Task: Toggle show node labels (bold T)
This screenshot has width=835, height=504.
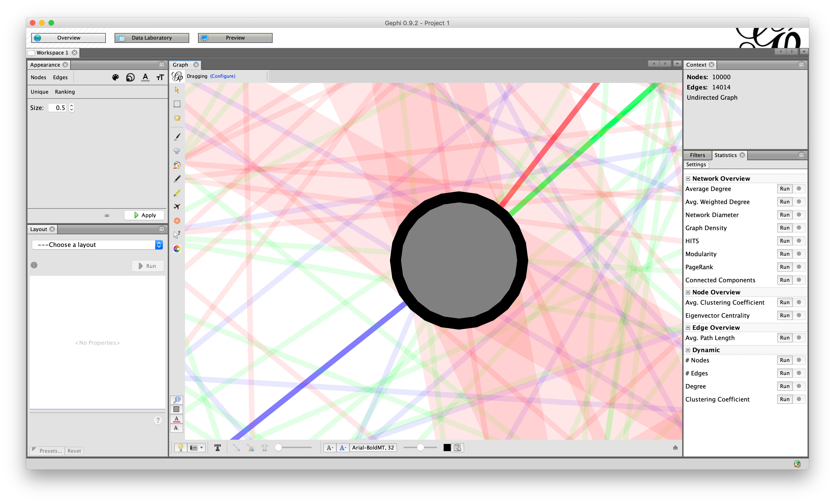Action: point(218,447)
